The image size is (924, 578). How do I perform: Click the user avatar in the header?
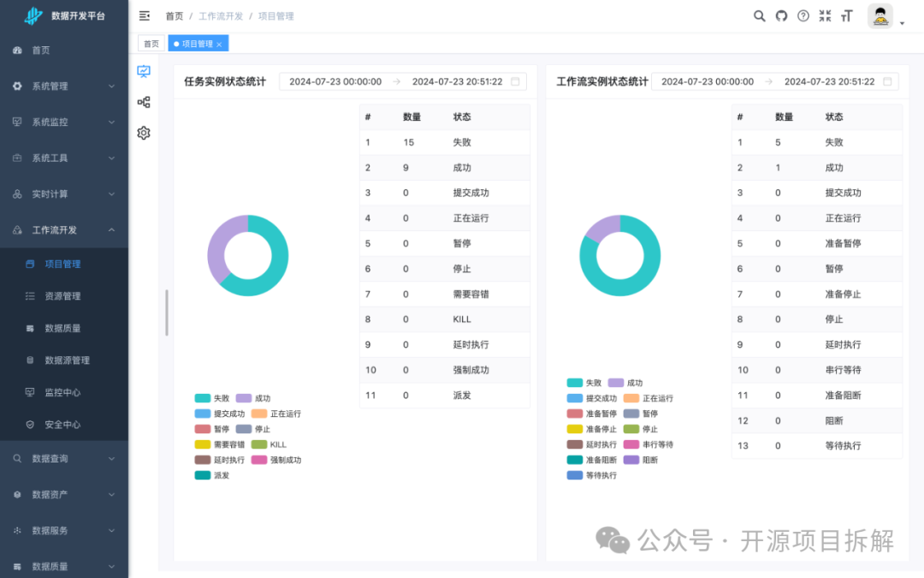(880, 15)
